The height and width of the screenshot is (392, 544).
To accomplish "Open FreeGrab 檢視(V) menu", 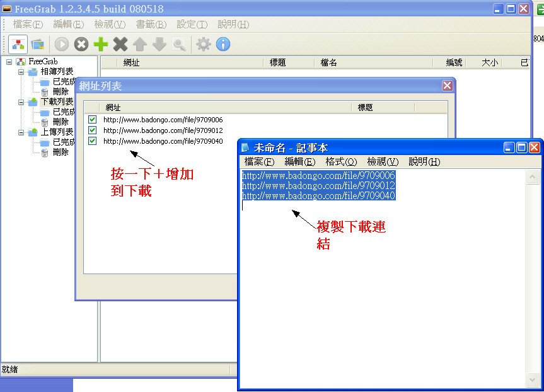I will coord(110,25).
